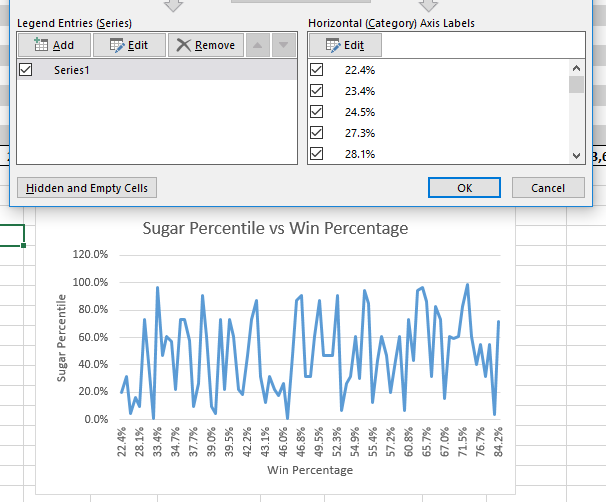Cancel the Select Data dialog

(x=547, y=188)
